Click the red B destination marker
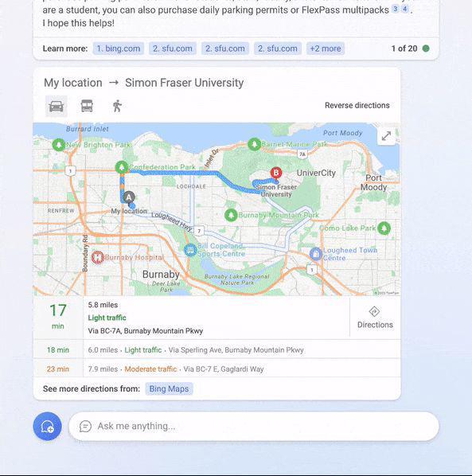 pos(276,173)
